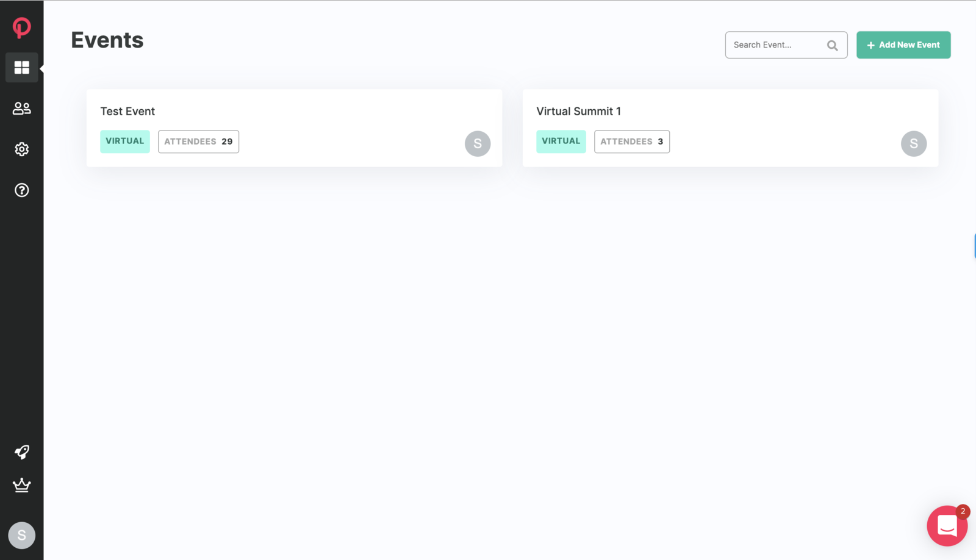Open the Events dashboard from the sidebar

click(x=22, y=67)
